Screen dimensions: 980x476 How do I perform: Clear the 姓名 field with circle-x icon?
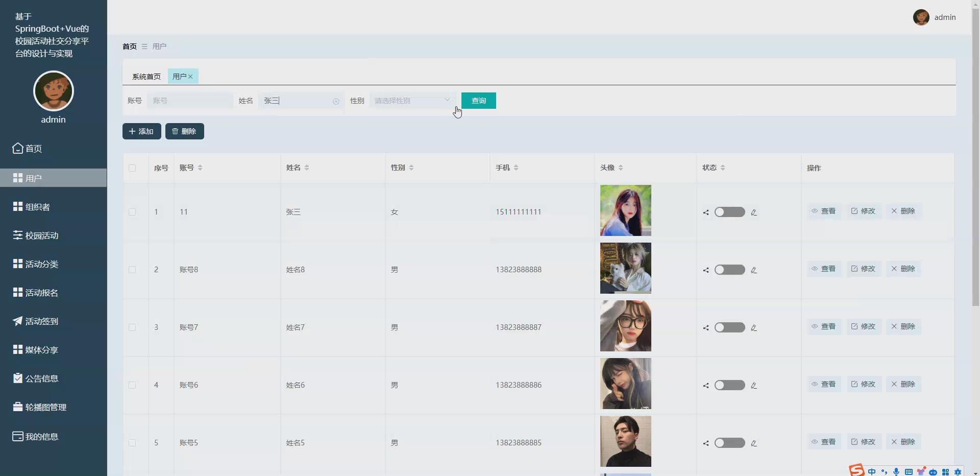336,101
